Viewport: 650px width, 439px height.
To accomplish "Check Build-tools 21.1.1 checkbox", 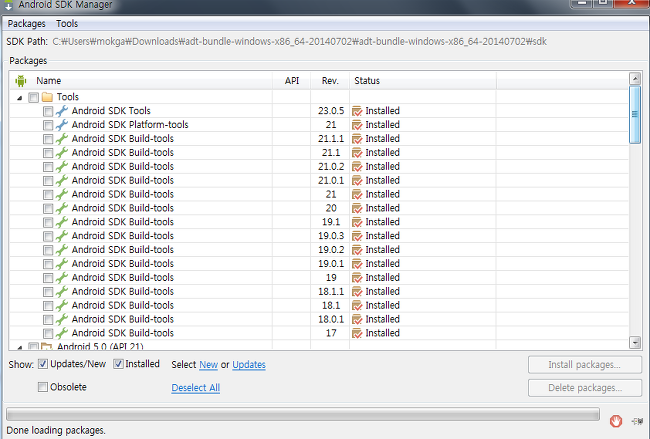I will (48, 139).
